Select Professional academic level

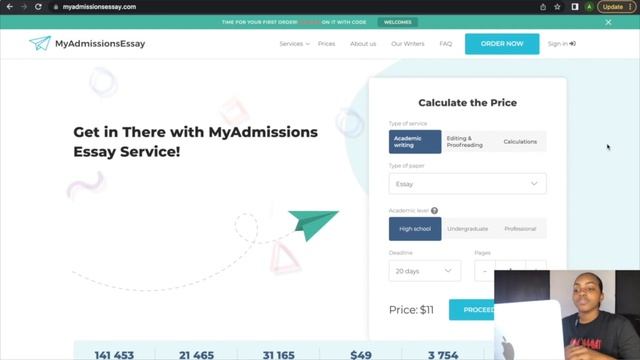pyautogui.click(x=520, y=229)
